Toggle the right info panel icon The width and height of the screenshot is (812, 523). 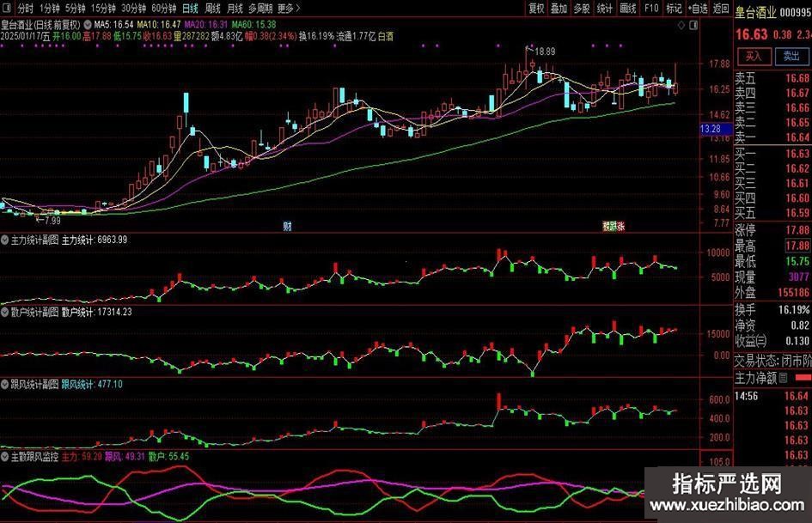pyautogui.click(x=694, y=25)
